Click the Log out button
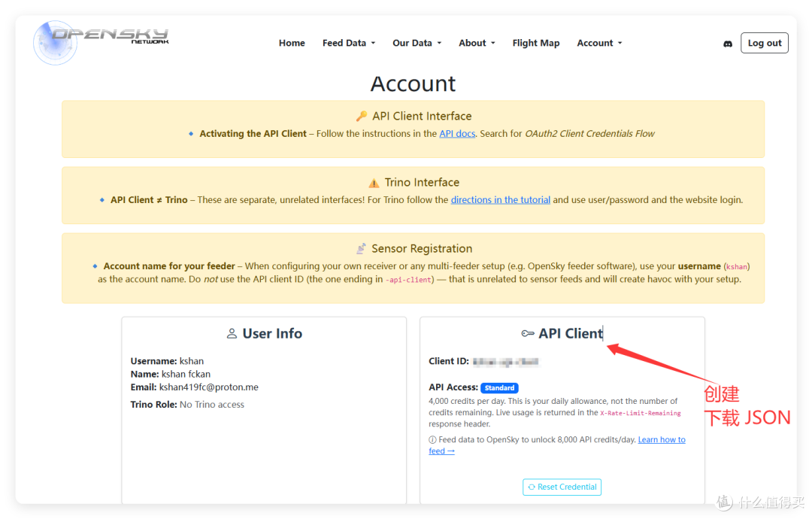 [765, 43]
